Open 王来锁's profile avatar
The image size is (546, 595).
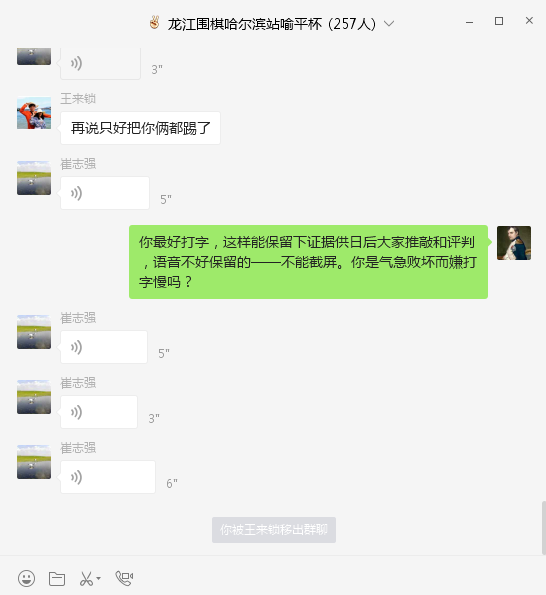(34, 113)
